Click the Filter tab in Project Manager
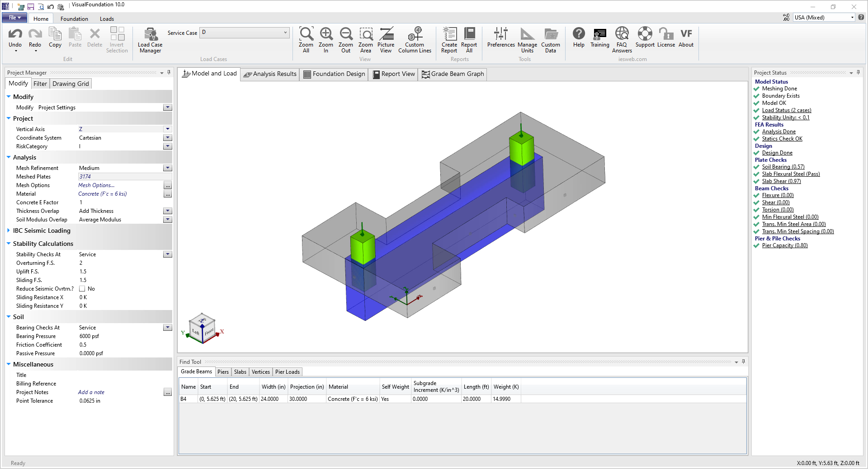 (40, 84)
